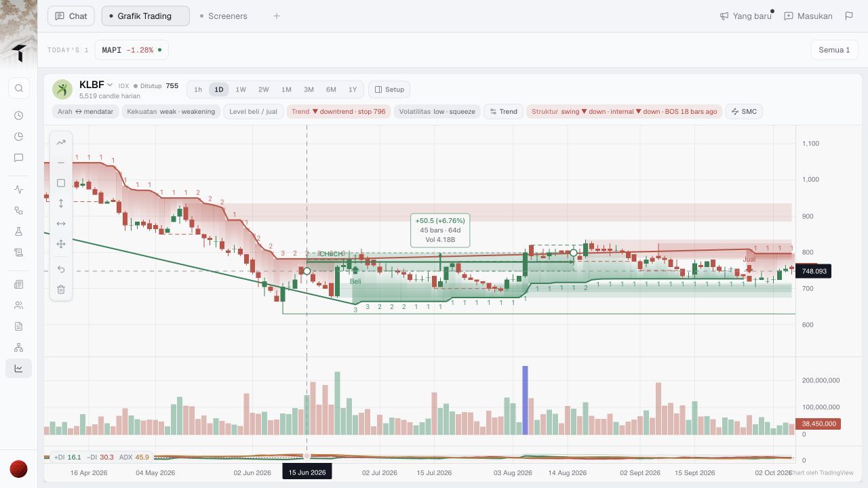
Task: Open the Semua 1 filter
Action: click(834, 49)
